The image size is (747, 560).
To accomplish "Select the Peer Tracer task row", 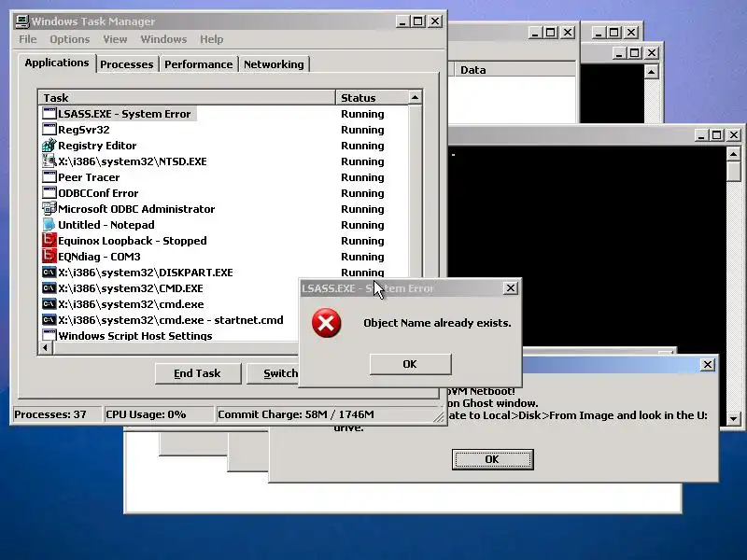I will (224, 176).
